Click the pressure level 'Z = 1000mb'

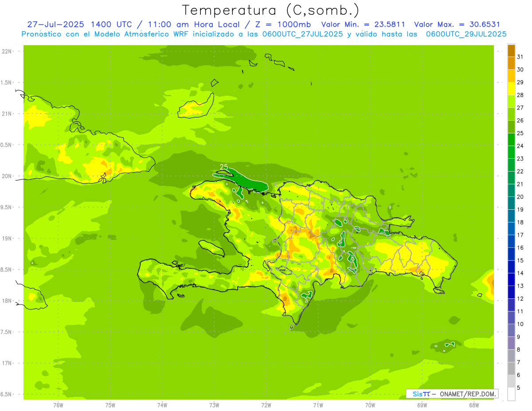point(282,24)
